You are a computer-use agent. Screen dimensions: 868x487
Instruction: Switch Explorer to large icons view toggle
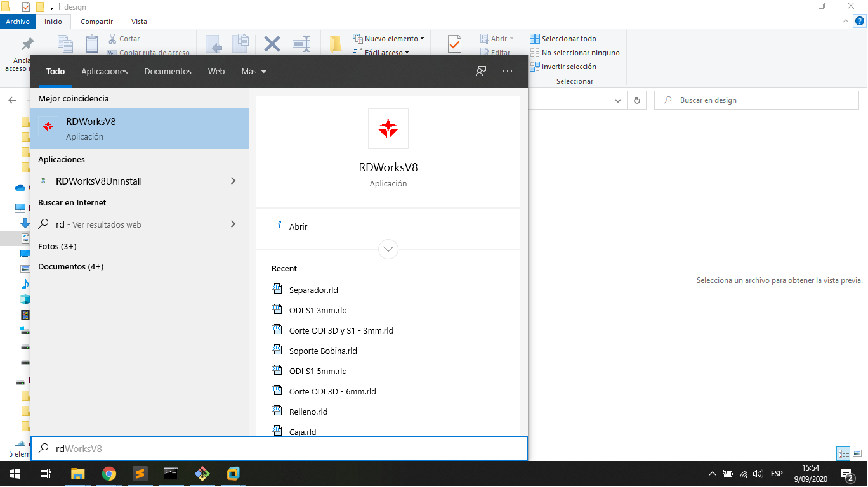point(857,453)
